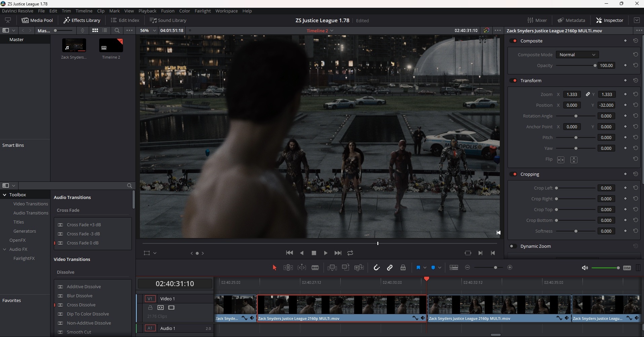644x337 pixels.
Task: Click the Overwrite Clip edit icon
Action: click(x=345, y=268)
